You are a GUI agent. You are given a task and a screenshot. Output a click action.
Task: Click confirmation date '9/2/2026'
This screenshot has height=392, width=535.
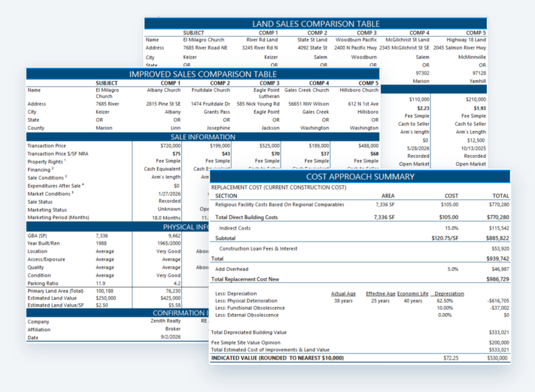point(171,337)
